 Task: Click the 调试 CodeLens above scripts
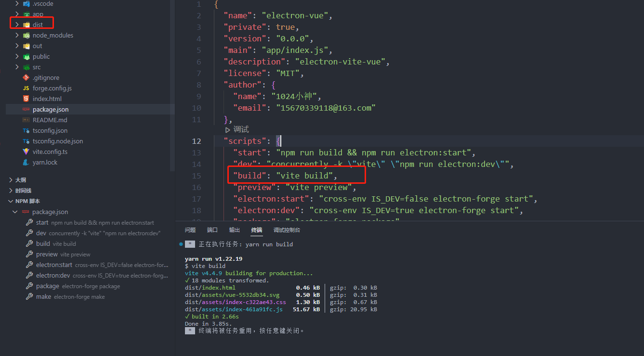(x=237, y=129)
